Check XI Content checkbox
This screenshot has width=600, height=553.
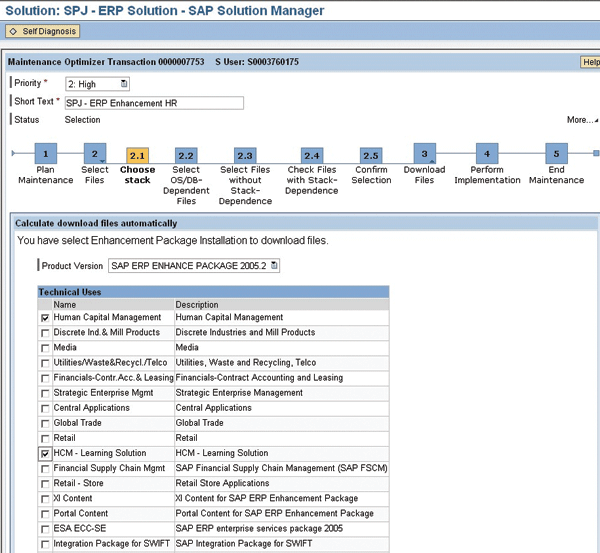(45, 499)
